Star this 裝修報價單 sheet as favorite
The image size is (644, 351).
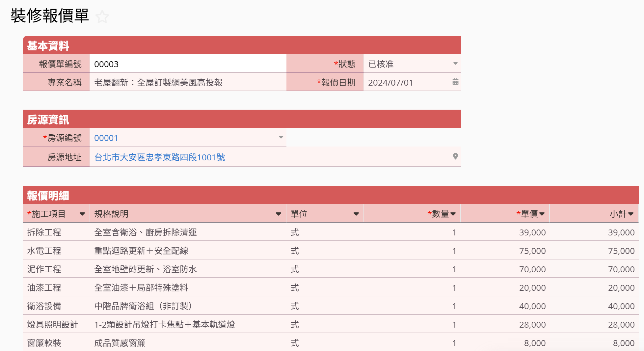tap(102, 17)
